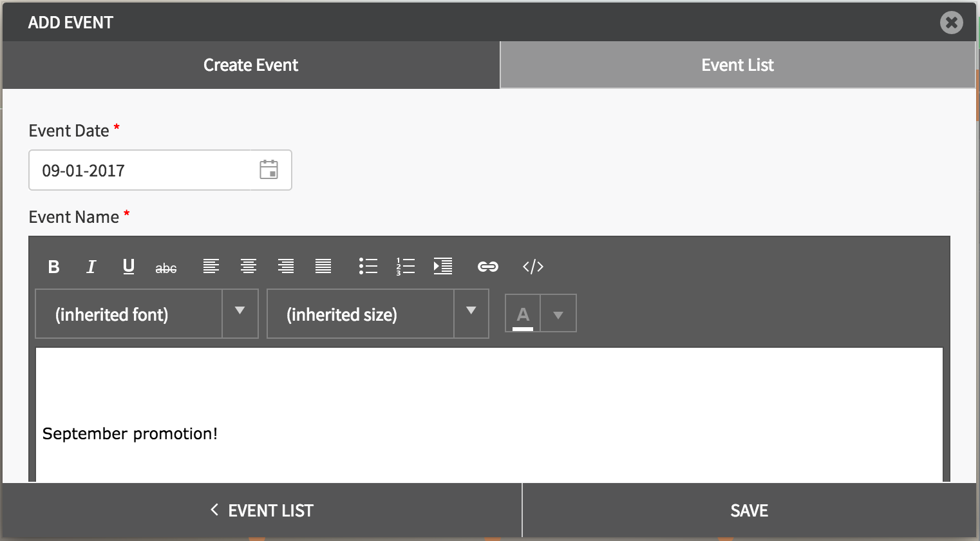Open the font color picker arrow

558,314
